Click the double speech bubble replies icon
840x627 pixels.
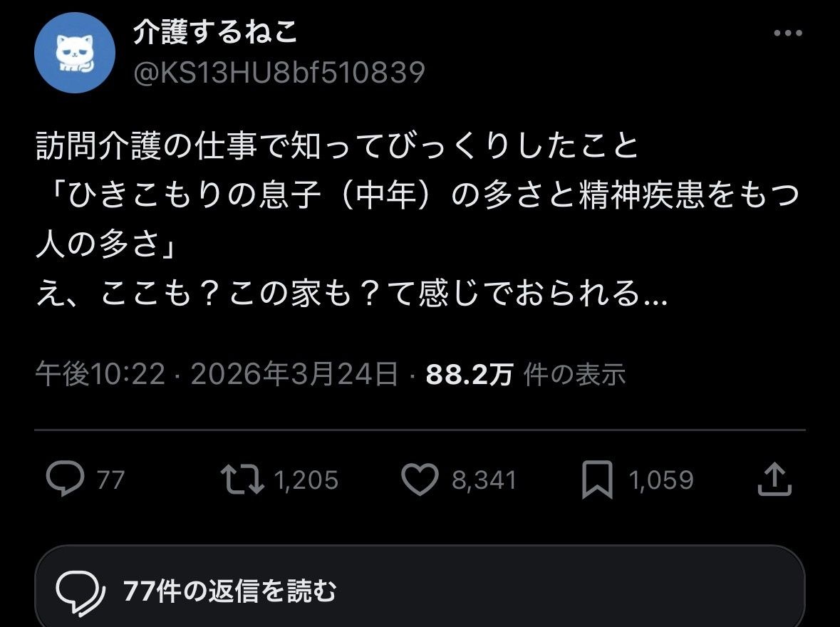pyautogui.click(x=81, y=592)
